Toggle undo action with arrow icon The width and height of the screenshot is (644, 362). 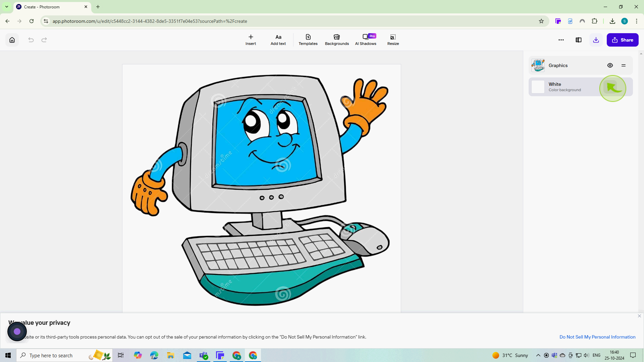[x=31, y=40]
